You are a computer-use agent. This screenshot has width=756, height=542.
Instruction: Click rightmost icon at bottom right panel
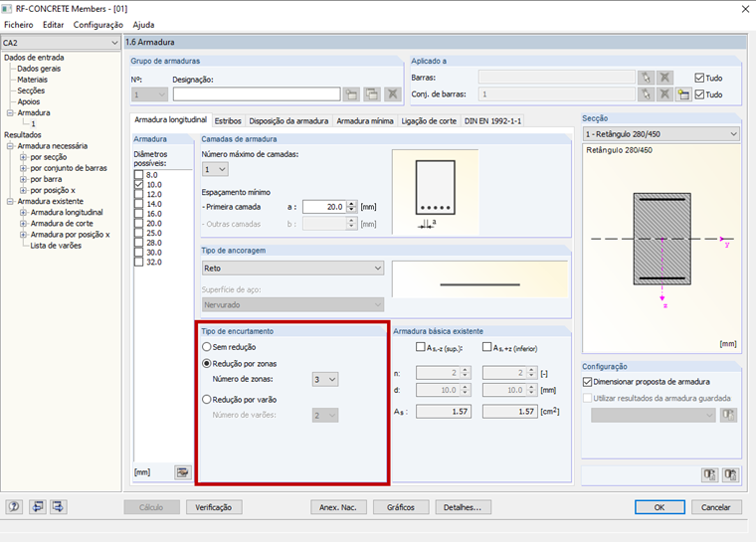[x=730, y=475]
